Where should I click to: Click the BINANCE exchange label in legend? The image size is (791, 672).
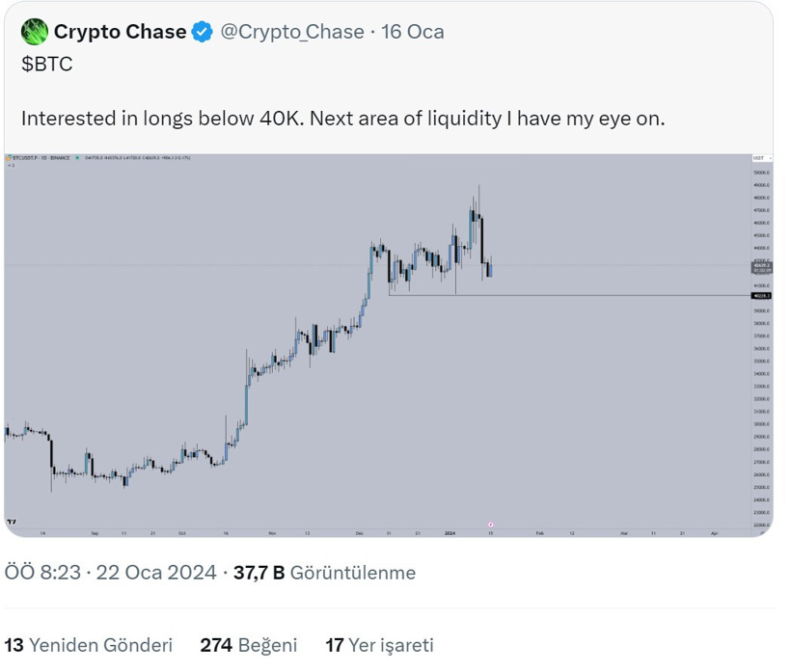[x=59, y=157]
